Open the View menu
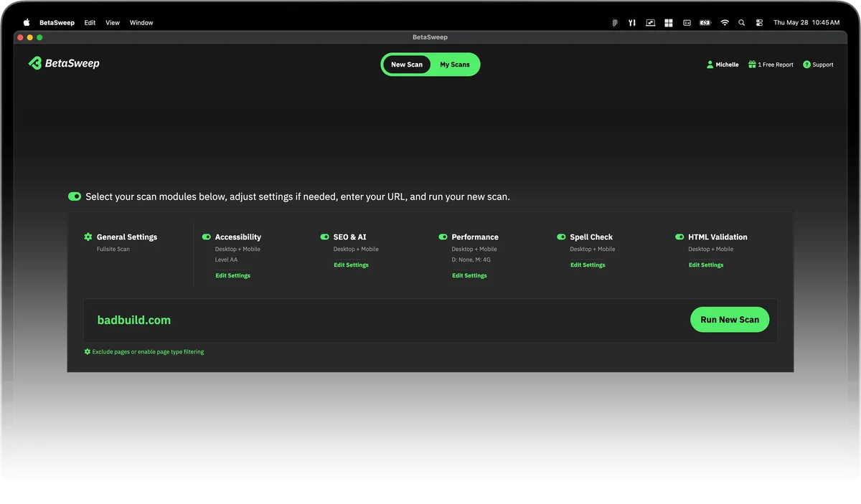Image resolution: width=861 pixels, height=504 pixels. coord(113,23)
